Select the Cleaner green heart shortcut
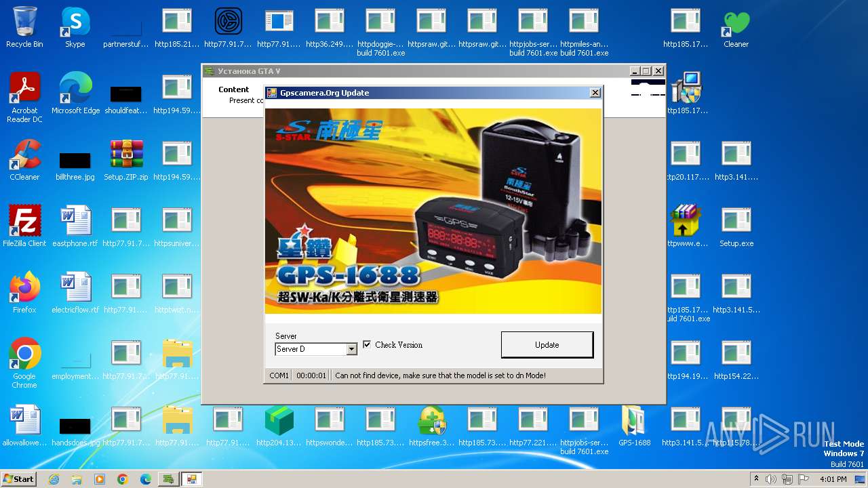868x488 pixels. click(736, 27)
